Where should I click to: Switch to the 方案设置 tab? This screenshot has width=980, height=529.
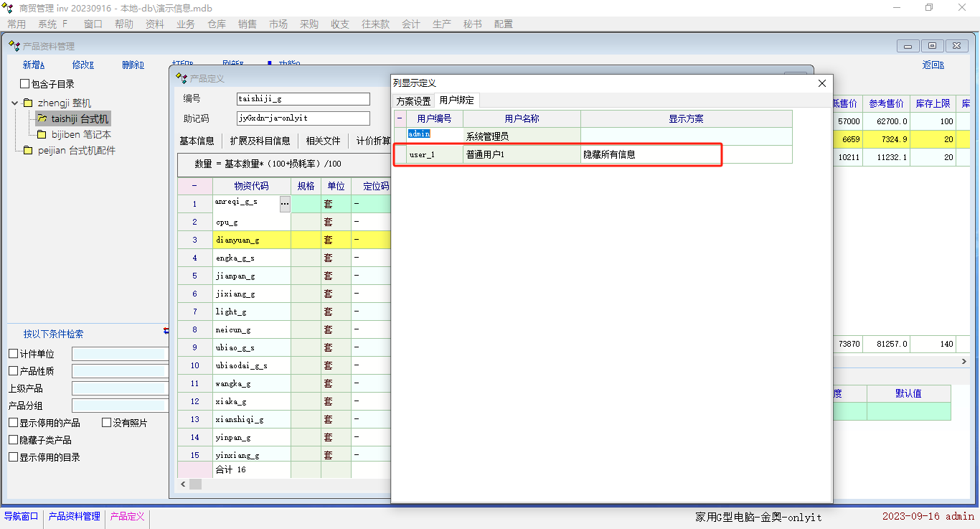click(414, 101)
